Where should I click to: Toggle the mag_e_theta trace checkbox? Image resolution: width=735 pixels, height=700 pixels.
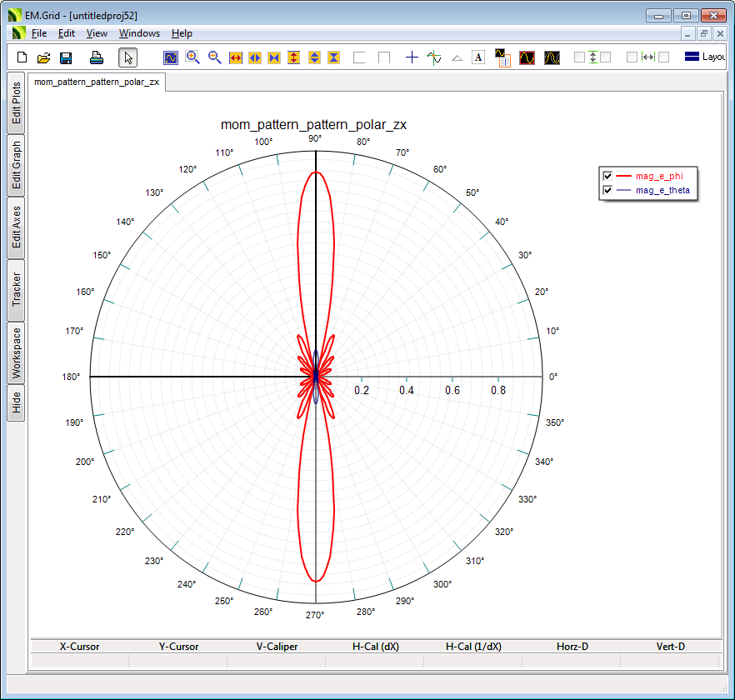607,191
